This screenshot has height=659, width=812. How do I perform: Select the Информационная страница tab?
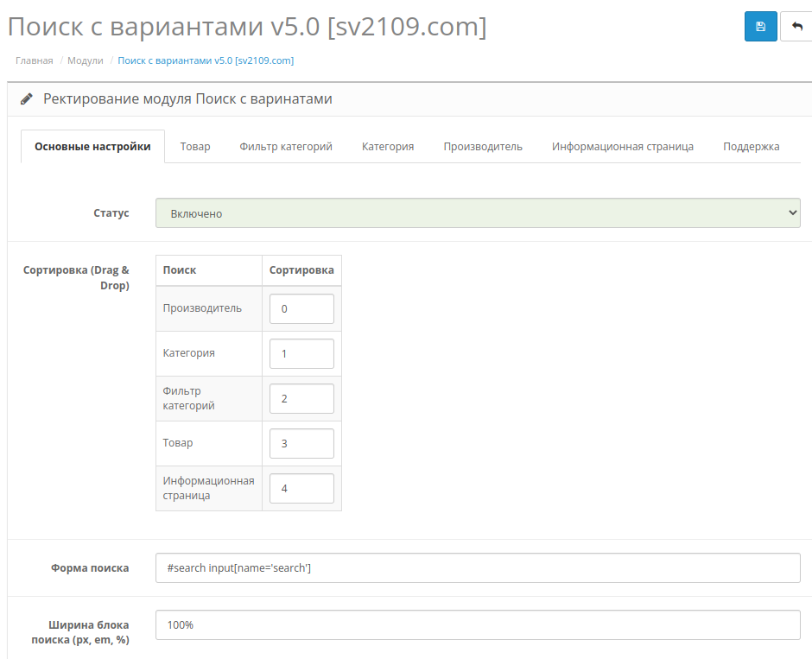[x=623, y=147]
